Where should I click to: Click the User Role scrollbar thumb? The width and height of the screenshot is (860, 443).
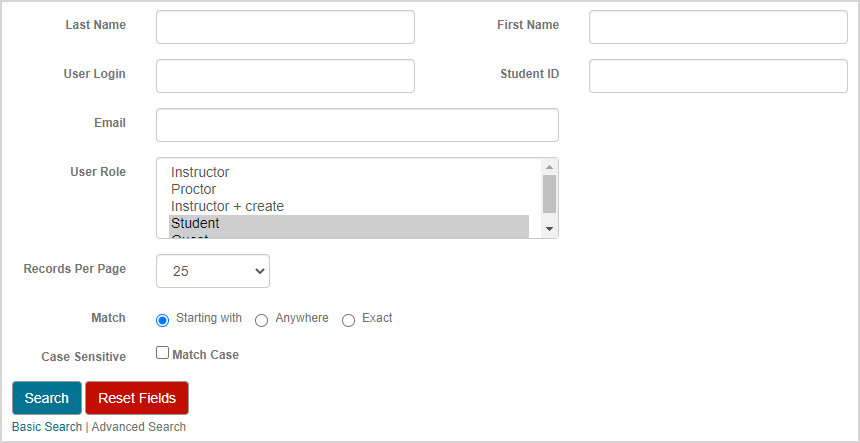549,193
